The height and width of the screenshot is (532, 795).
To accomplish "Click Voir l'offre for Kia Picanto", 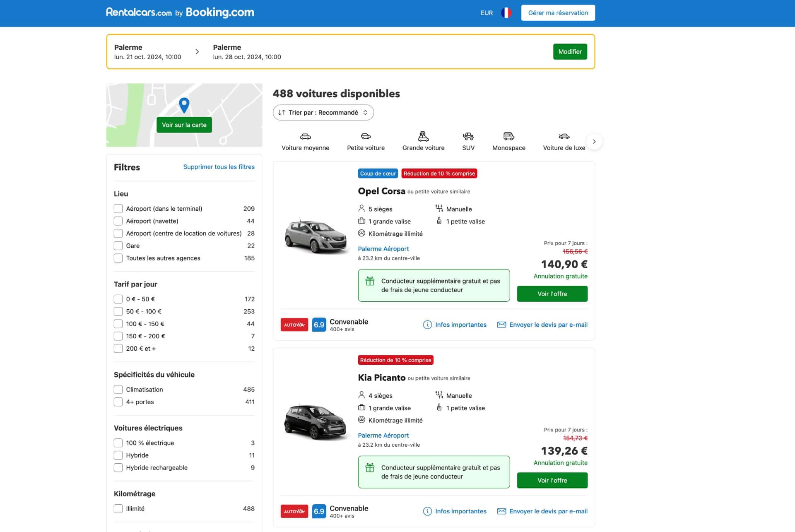I will pyautogui.click(x=552, y=481).
